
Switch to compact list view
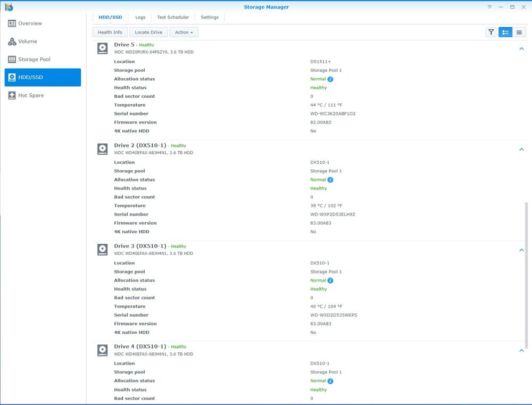(519, 32)
